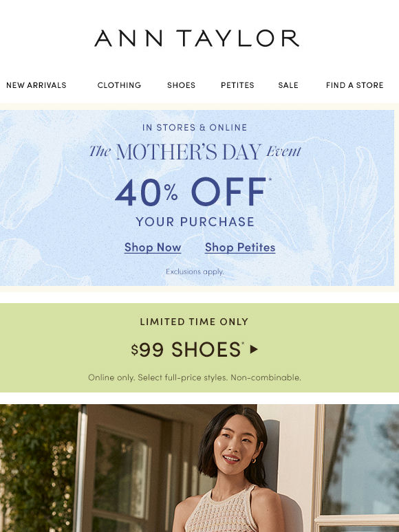Click The Mother's Day Event title
This screenshot has height=532, width=399.
[x=195, y=152]
